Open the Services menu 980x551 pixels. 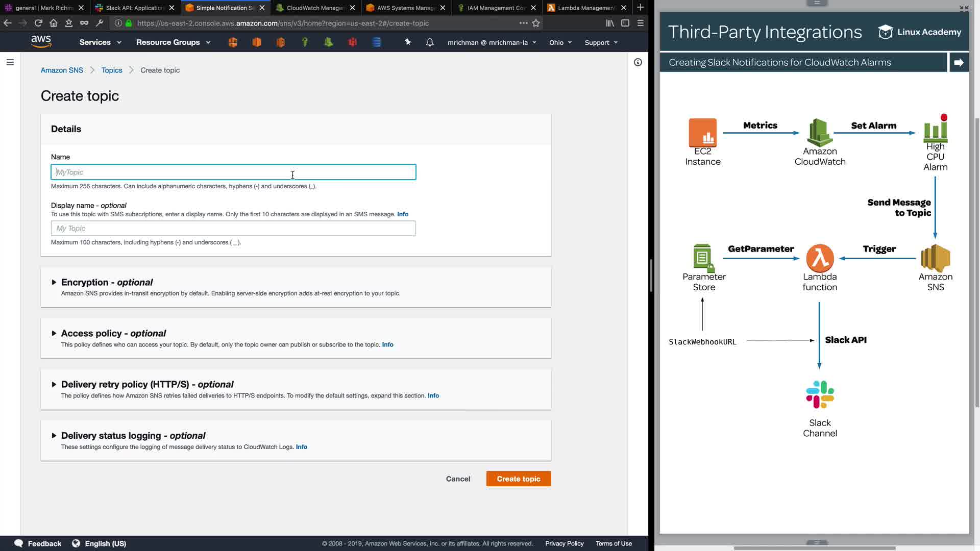100,42
